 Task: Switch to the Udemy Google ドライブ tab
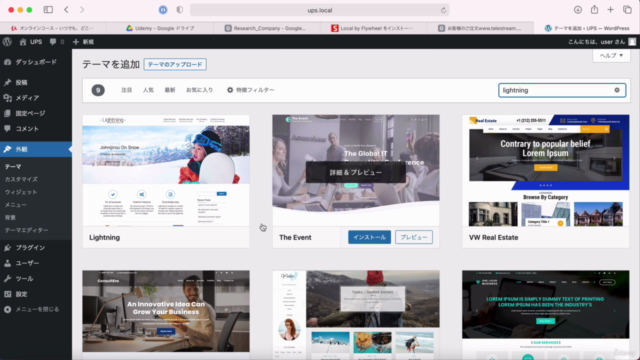click(160, 28)
